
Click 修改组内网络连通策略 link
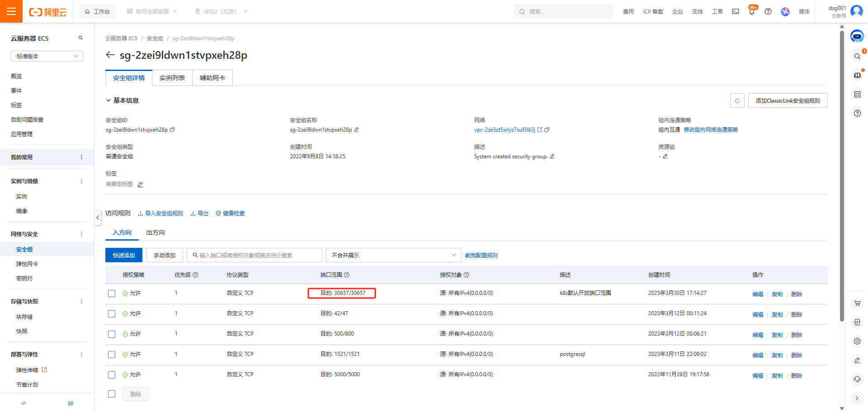711,130
